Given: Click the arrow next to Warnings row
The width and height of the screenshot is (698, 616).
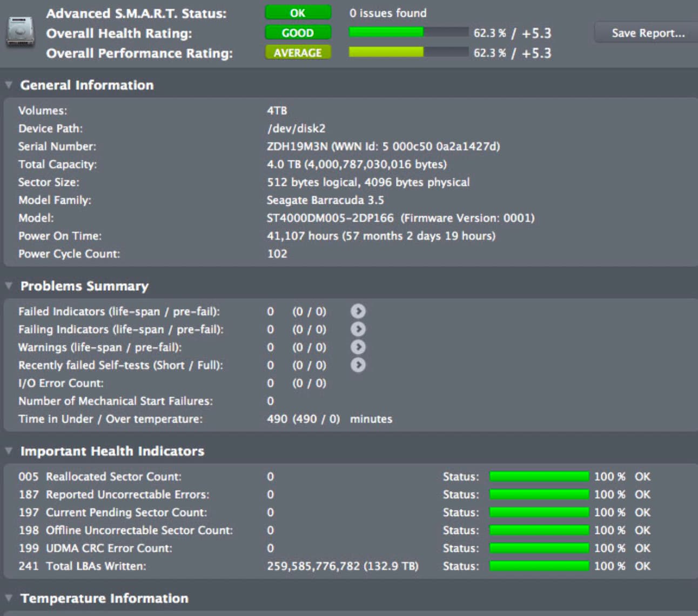Looking at the screenshot, I should (358, 347).
